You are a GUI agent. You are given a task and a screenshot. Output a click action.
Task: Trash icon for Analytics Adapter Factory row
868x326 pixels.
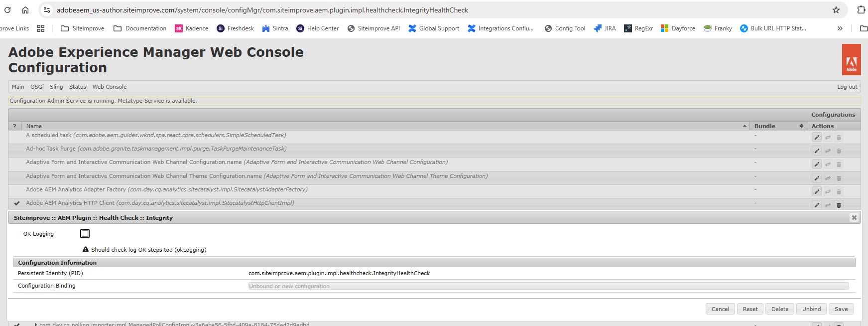(x=839, y=192)
